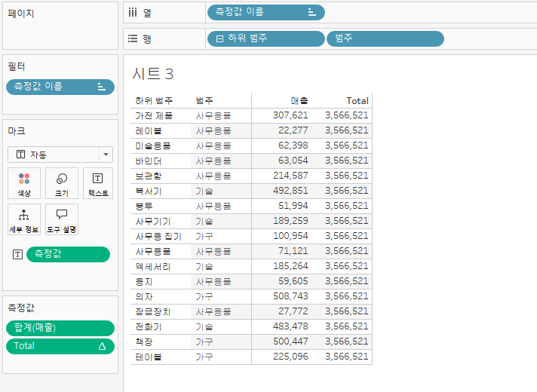
Task: Click the sheet title 시트 3
Action: (x=153, y=74)
